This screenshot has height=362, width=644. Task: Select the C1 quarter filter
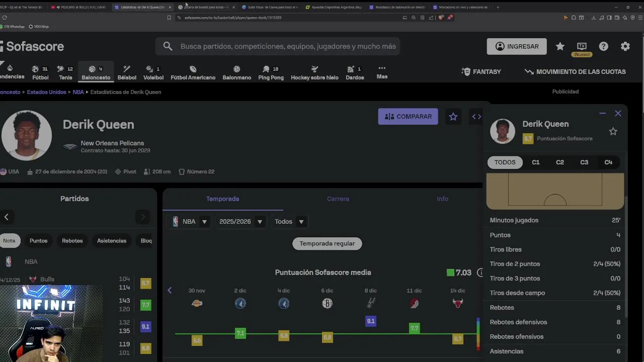click(536, 162)
